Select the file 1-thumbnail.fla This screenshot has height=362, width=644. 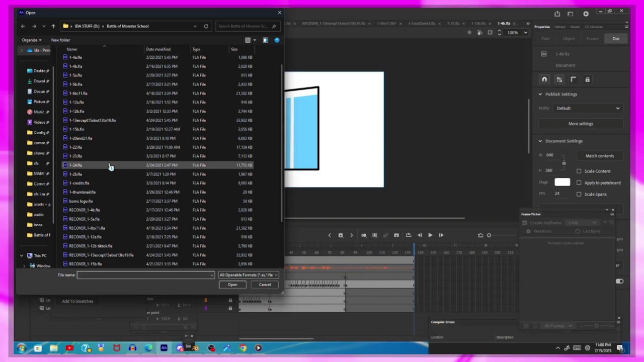tap(157, 192)
